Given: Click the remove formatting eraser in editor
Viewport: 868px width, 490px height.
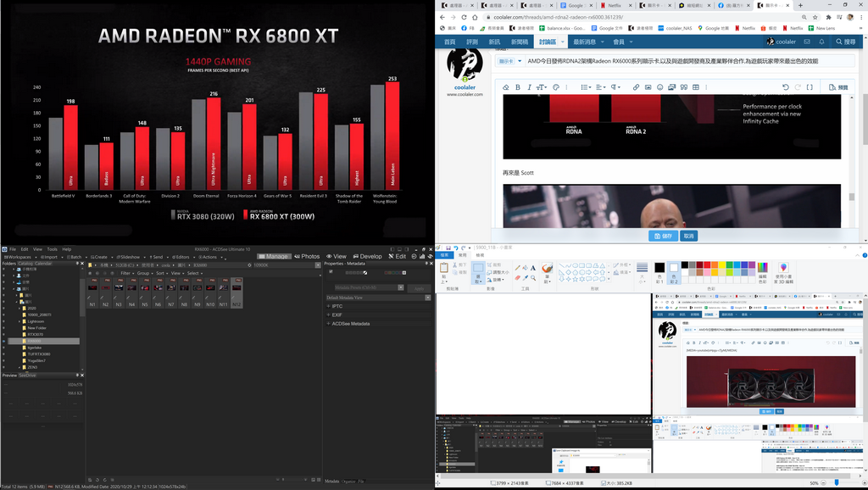Looking at the screenshot, I should (x=506, y=87).
